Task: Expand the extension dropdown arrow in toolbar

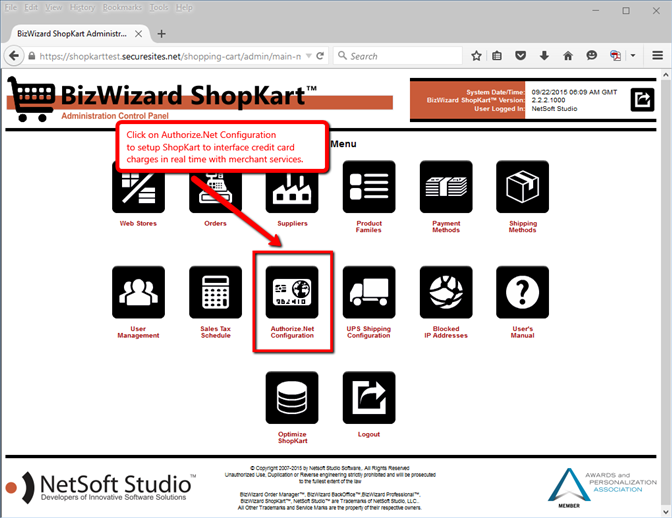Action: click(x=633, y=56)
